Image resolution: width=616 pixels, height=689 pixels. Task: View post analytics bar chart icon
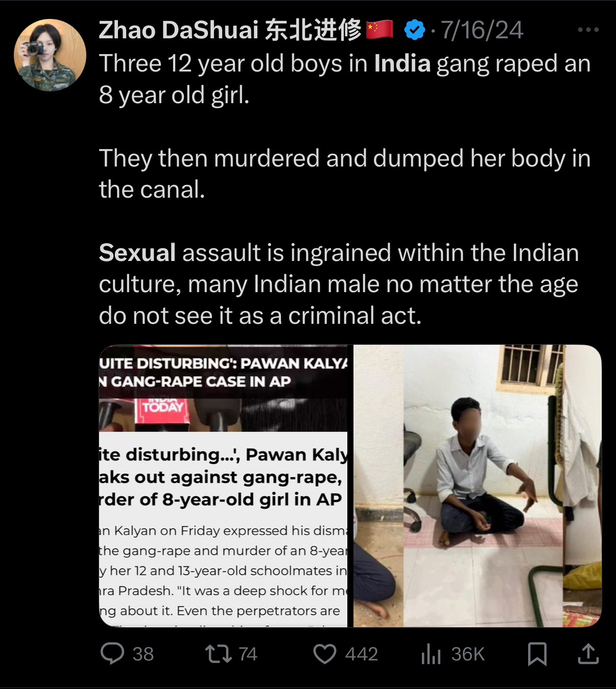click(x=431, y=654)
